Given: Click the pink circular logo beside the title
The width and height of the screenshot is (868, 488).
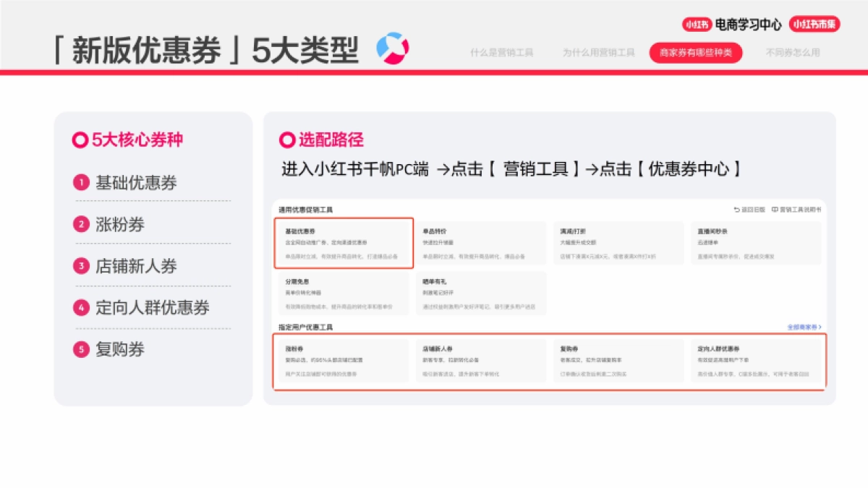Looking at the screenshot, I should click(391, 47).
